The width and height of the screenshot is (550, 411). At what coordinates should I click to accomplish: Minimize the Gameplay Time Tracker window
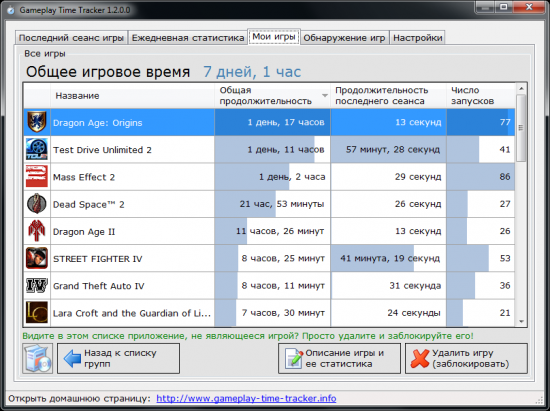point(486,7)
